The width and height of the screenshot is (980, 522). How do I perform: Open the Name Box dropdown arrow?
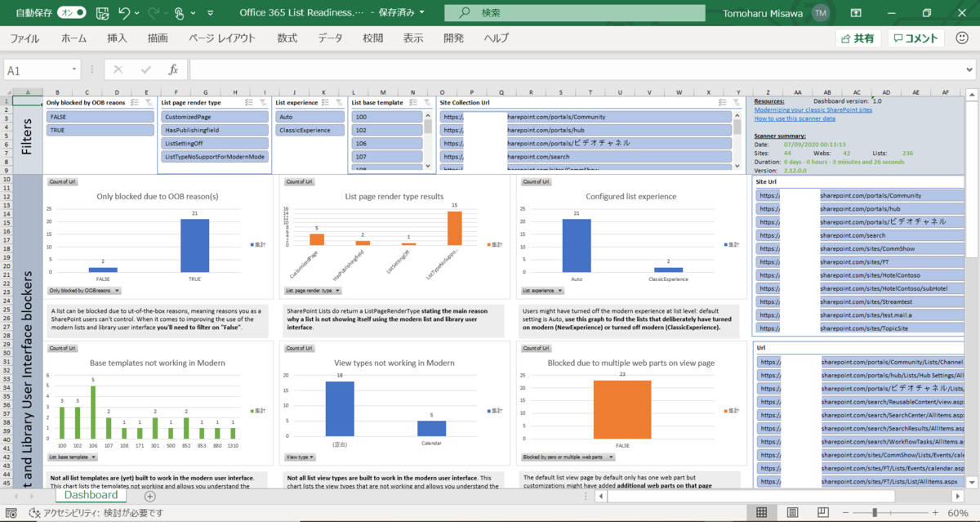pos(74,70)
